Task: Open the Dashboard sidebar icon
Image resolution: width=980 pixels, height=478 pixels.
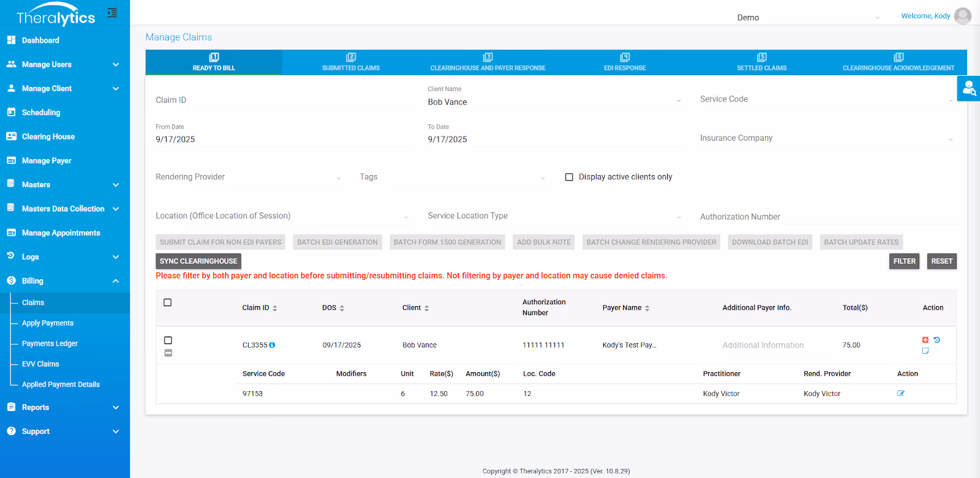Action: coord(11,40)
